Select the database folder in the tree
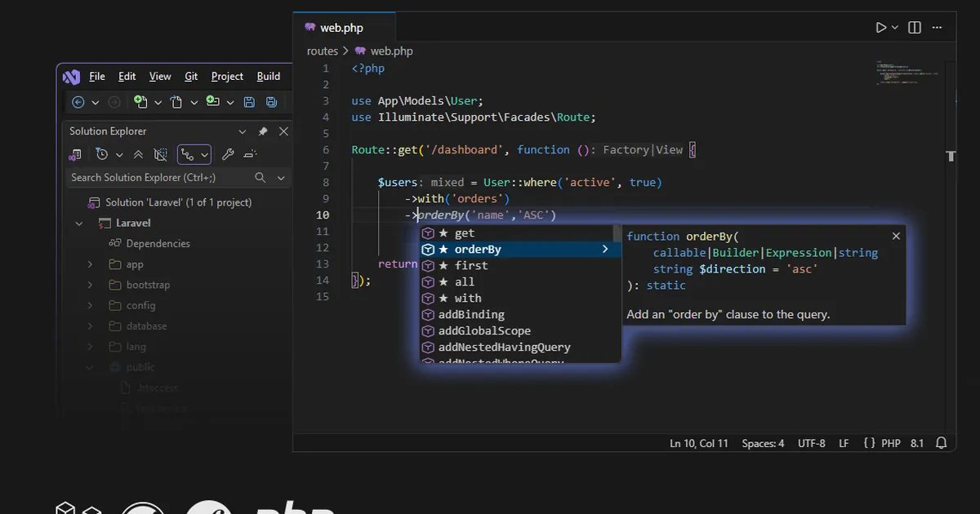Screen dimensions: 980x514 137,326
